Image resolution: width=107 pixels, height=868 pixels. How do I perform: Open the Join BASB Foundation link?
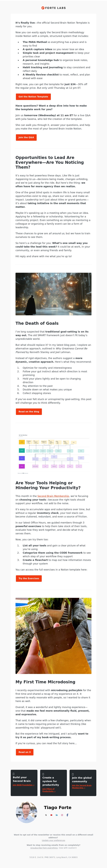pos(24,785)
